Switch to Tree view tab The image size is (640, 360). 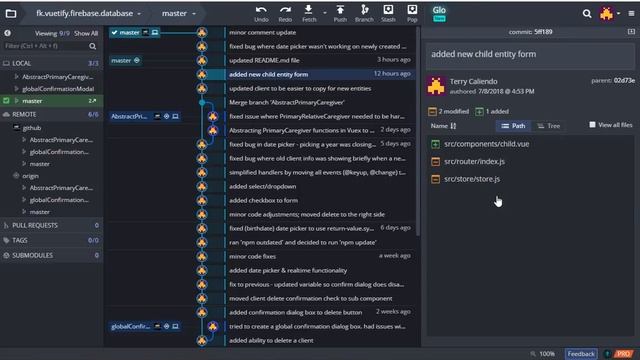548,126
